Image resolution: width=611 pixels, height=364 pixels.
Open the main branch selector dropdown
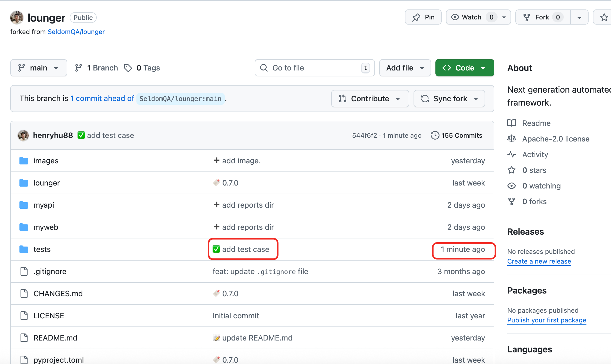[39, 68]
